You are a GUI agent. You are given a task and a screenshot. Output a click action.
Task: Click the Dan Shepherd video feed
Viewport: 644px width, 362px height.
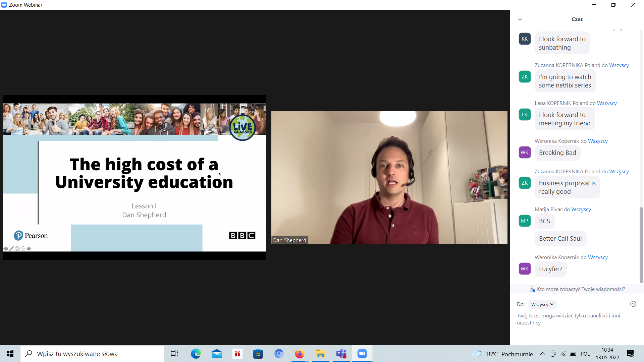click(389, 178)
